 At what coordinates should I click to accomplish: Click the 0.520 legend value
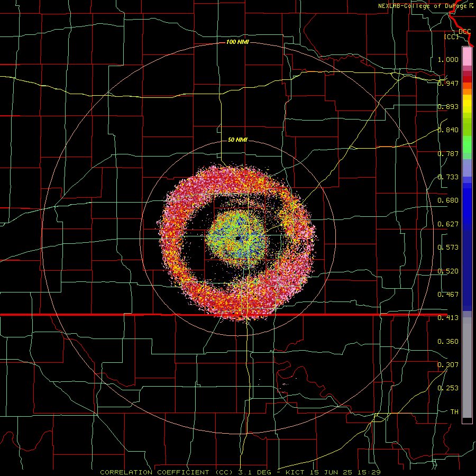coord(448,271)
